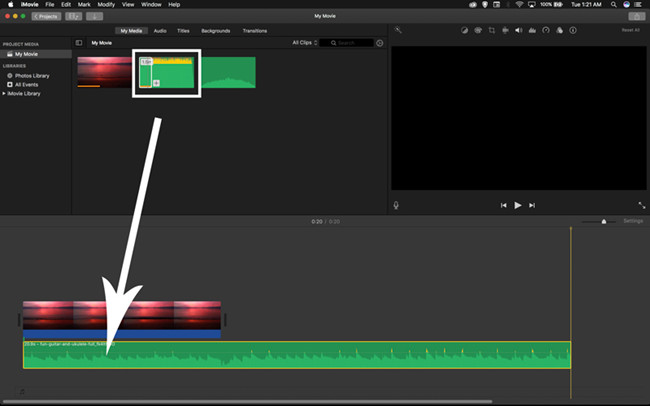The width and height of the screenshot is (650, 406).
Task: Open the Mark menu
Action: click(x=84, y=5)
